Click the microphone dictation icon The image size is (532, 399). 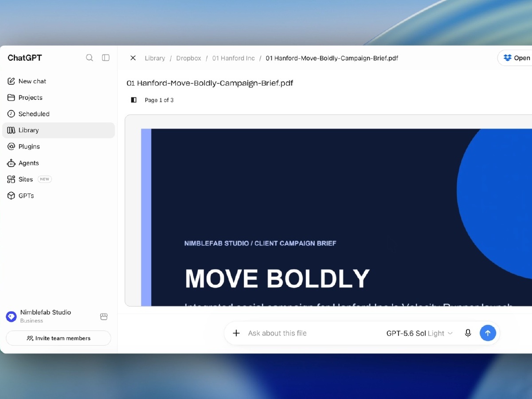[468, 333]
